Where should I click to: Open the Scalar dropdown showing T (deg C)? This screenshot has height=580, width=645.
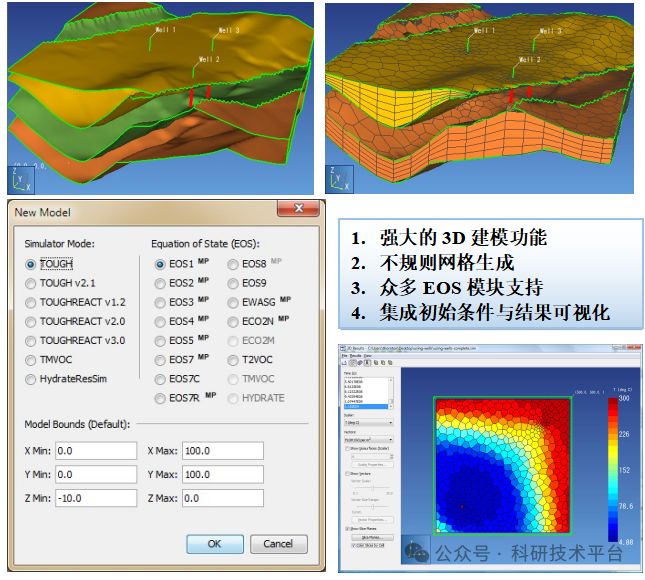click(369, 422)
